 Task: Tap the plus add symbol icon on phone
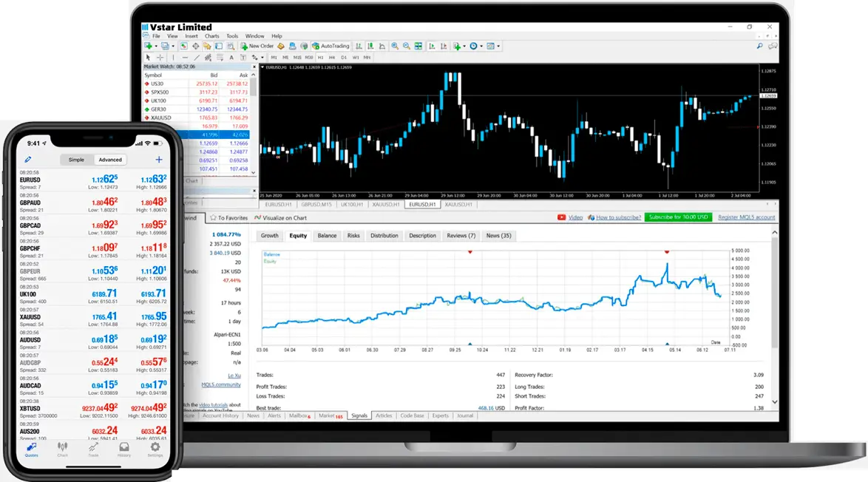pos(159,160)
